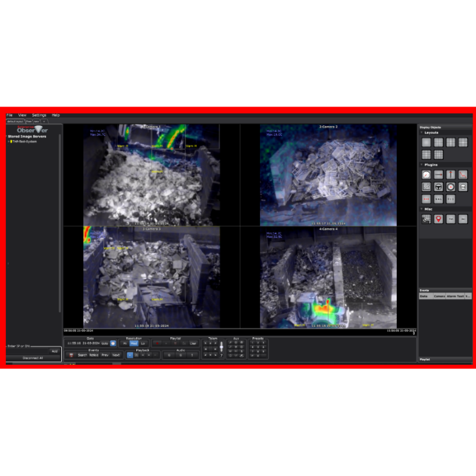Expand the THF-Test-System server node

(x=10, y=142)
